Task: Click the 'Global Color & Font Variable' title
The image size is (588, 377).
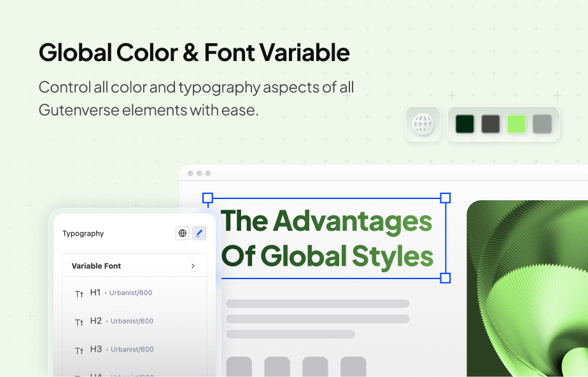Action: click(x=194, y=52)
